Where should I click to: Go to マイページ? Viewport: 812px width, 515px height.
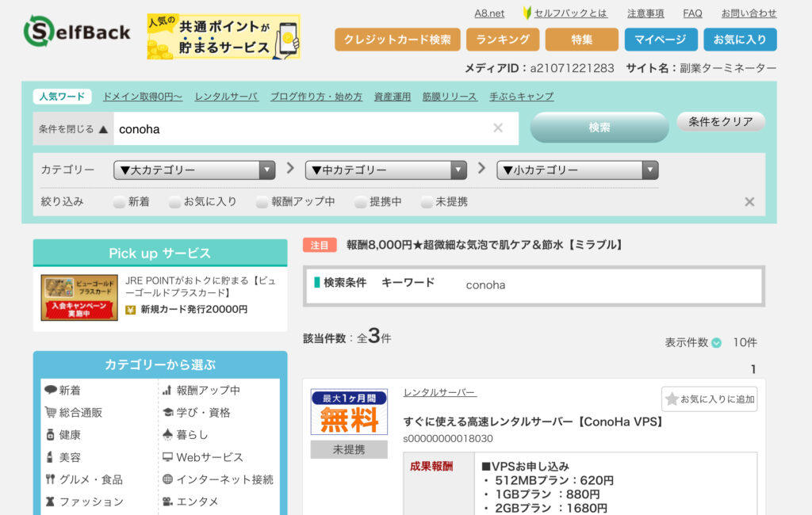[661, 40]
